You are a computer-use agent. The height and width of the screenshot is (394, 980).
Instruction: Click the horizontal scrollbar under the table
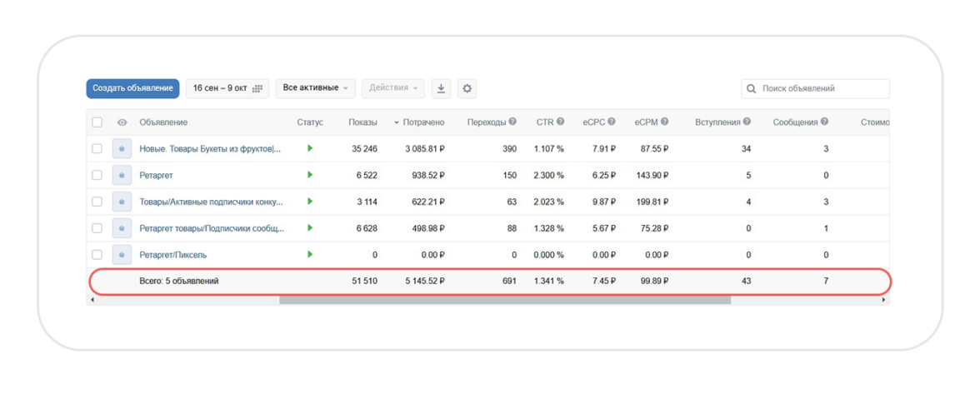coord(504,300)
